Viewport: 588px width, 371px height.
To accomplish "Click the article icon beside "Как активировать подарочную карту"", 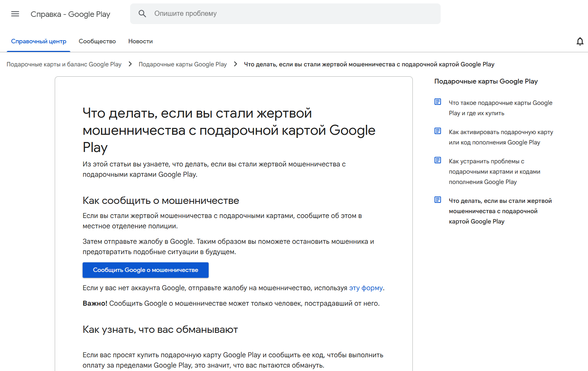I will coord(438,131).
